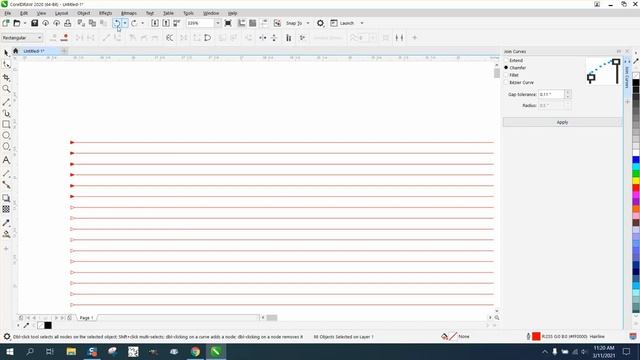
Task: Click the Open file icon
Action: [17, 23]
